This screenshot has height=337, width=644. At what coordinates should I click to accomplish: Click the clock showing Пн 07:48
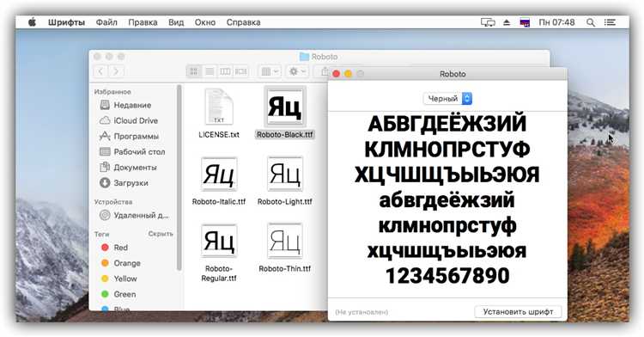[556, 22]
